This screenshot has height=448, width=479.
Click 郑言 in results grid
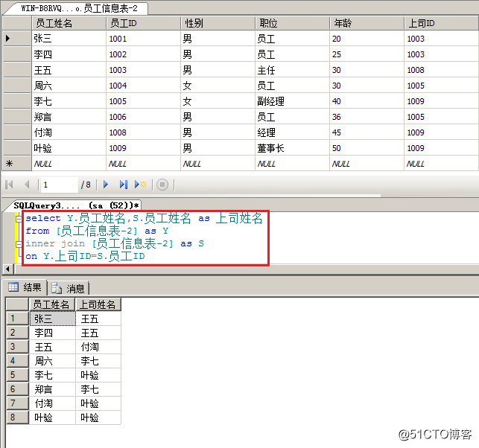pyautogui.click(x=52, y=389)
